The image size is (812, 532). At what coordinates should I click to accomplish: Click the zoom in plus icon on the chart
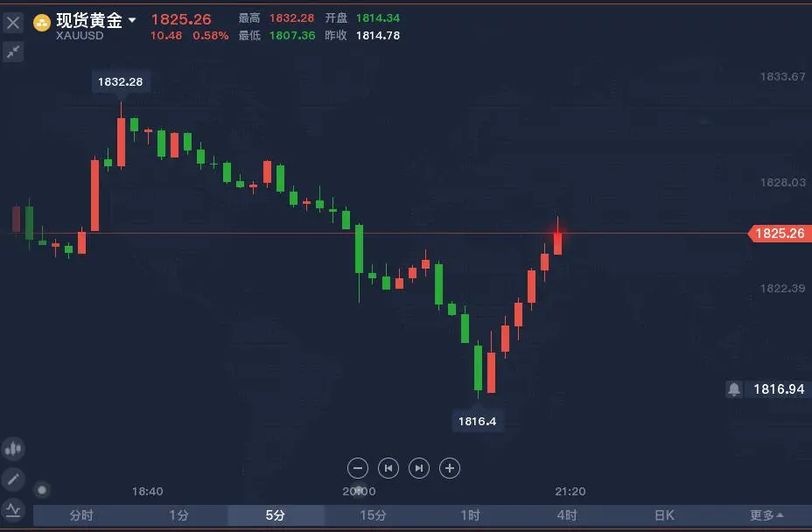point(450,468)
